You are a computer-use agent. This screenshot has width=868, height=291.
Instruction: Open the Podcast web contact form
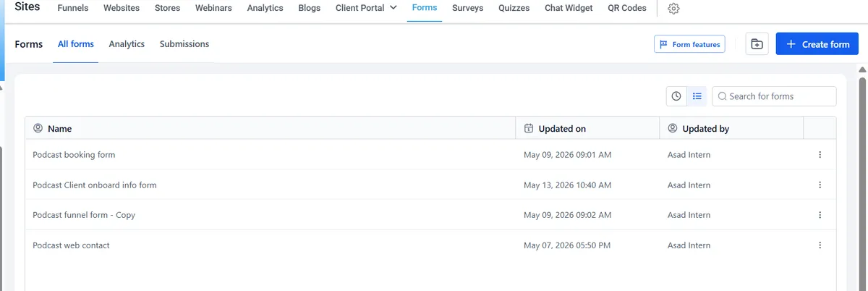[71, 245]
